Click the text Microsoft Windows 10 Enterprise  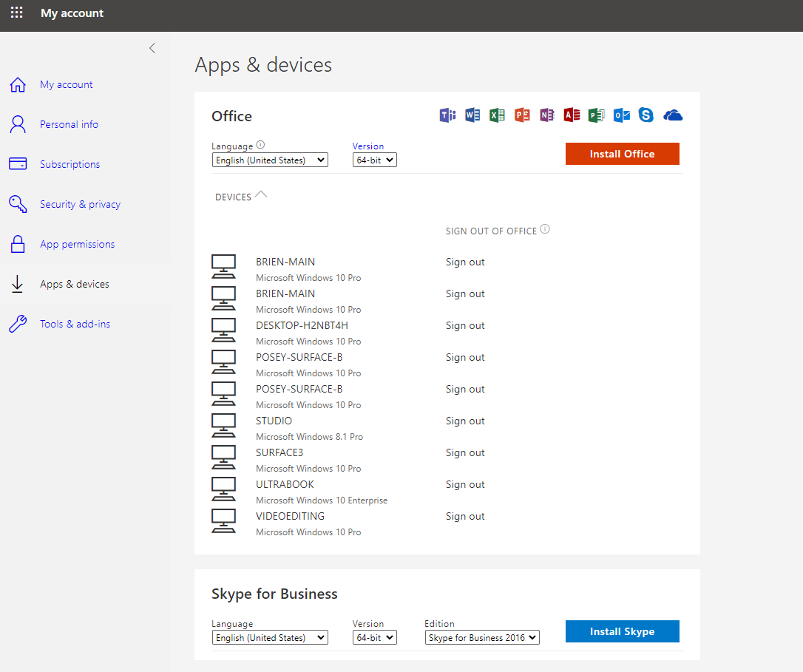tap(322, 500)
